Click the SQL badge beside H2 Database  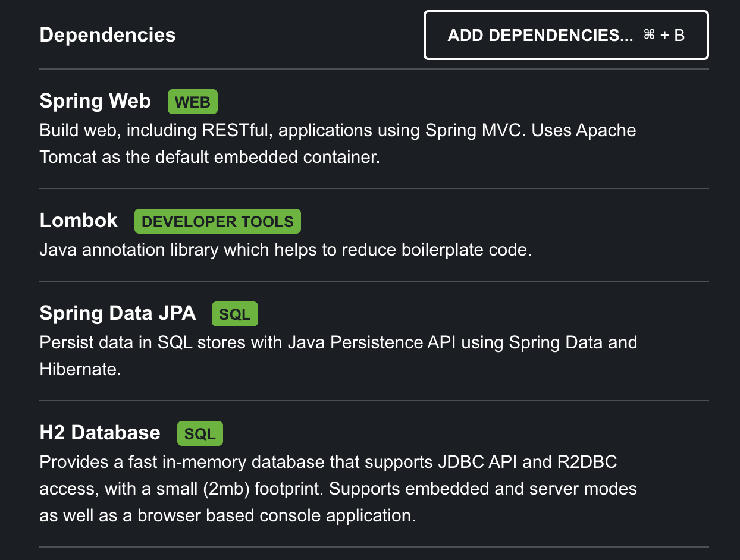(200, 434)
